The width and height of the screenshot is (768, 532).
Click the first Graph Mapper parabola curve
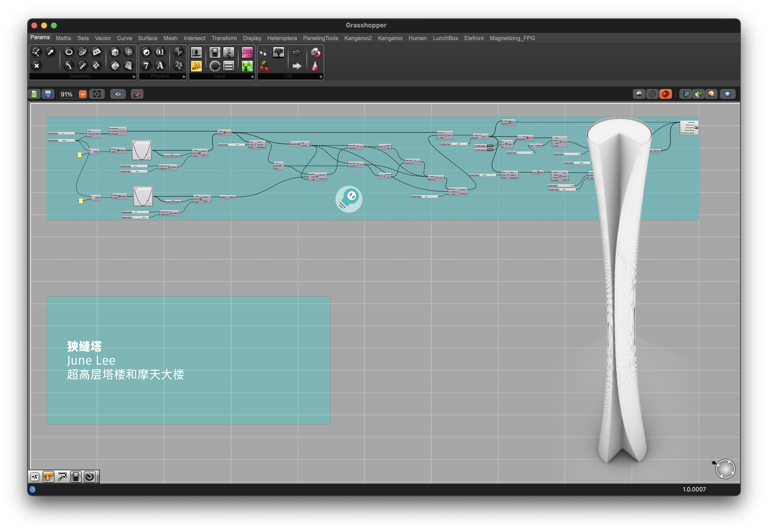[142, 150]
